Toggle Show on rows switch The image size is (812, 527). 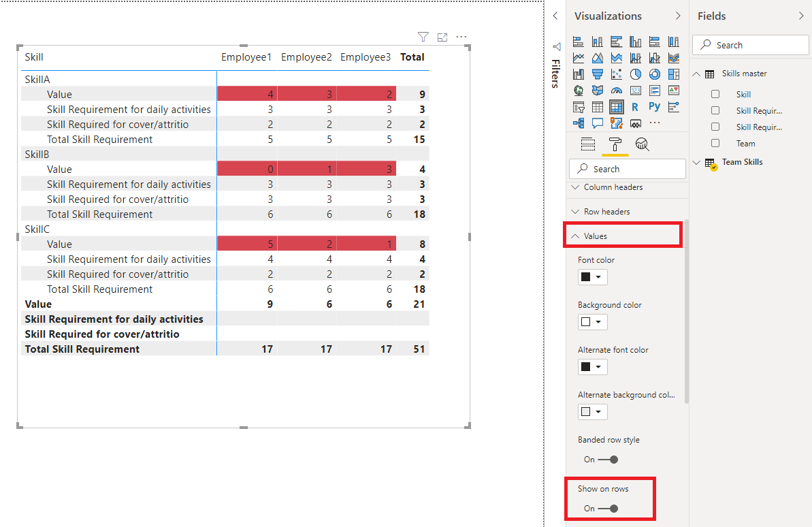click(x=608, y=509)
